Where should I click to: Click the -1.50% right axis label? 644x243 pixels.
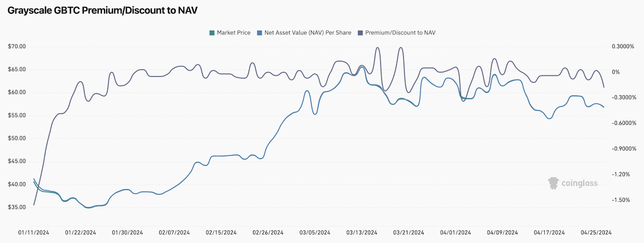click(621, 200)
